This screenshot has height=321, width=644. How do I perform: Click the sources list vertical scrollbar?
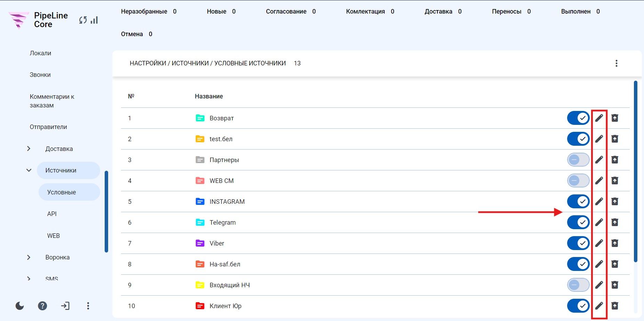click(x=636, y=171)
